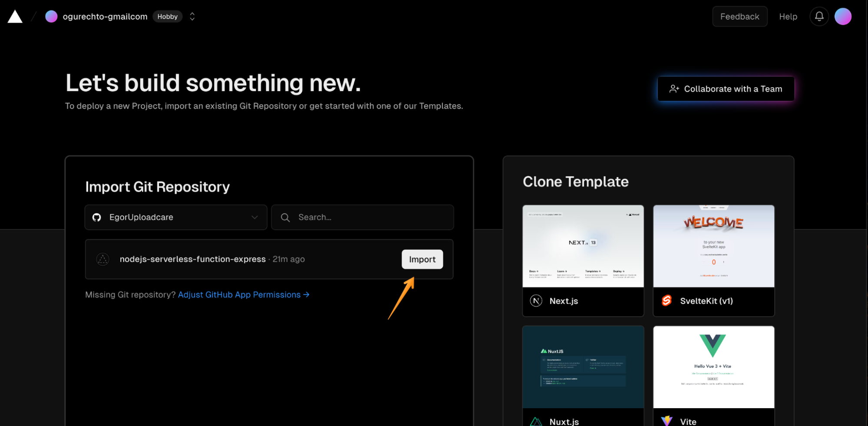Click the Feedback button

coord(739,16)
